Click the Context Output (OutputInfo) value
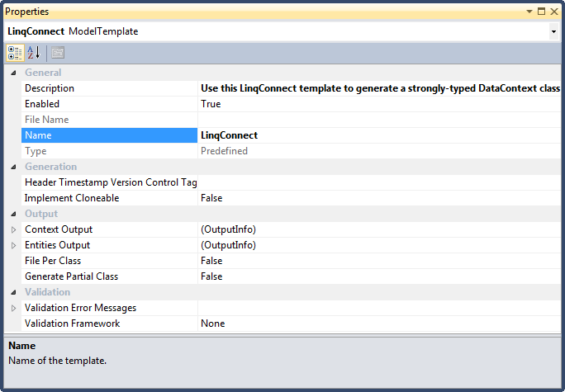565x392 pixels. click(229, 229)
